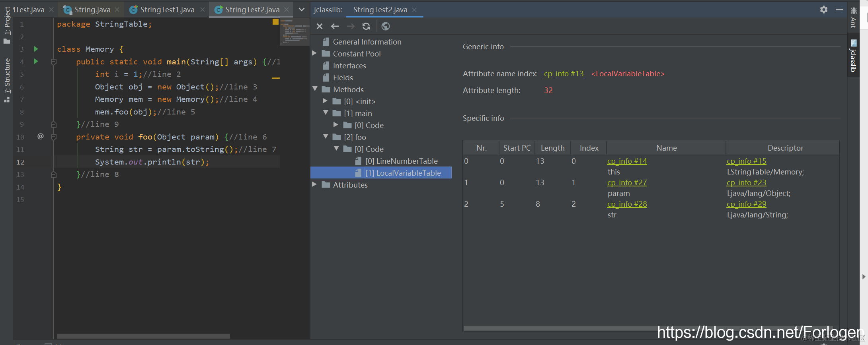The image size is (868, 345).
Task: Click fold end marker on line 13
Action: tap(54, 174)
